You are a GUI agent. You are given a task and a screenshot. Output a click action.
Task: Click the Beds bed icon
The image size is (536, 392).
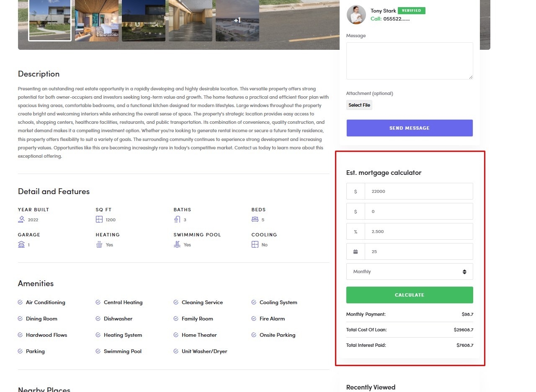pos(255,219)
